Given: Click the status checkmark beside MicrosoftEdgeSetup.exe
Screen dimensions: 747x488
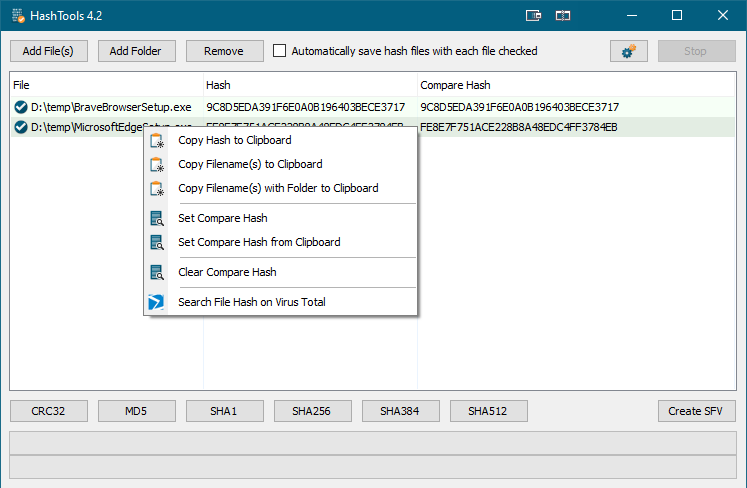Looking at the screenshot, I should (20, 127).
